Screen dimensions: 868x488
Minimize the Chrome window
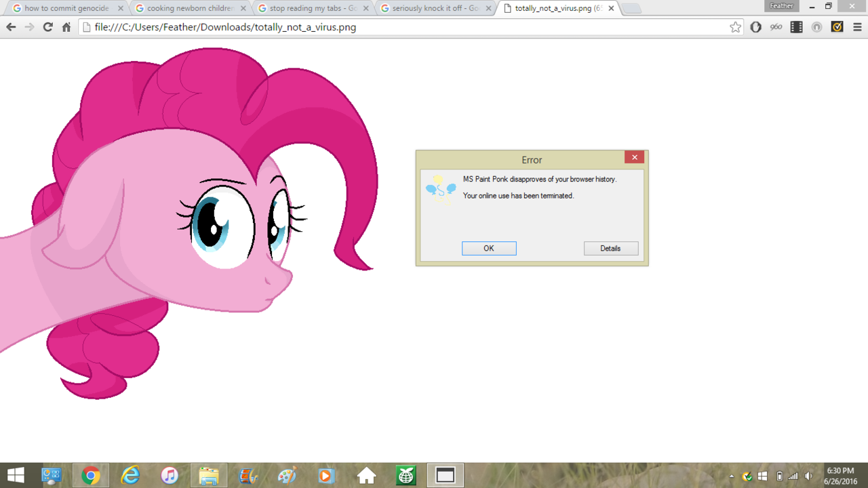pos(812,7)
